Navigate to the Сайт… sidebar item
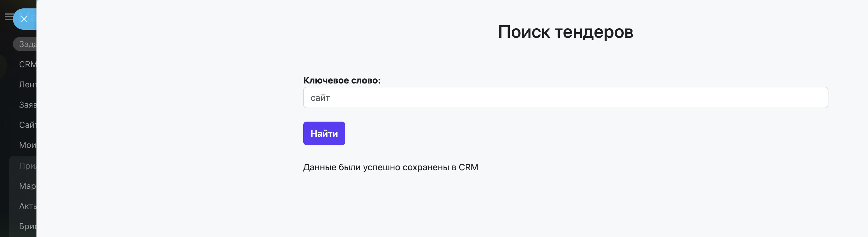Screen dimensions: 868x237 coord(27,125)
